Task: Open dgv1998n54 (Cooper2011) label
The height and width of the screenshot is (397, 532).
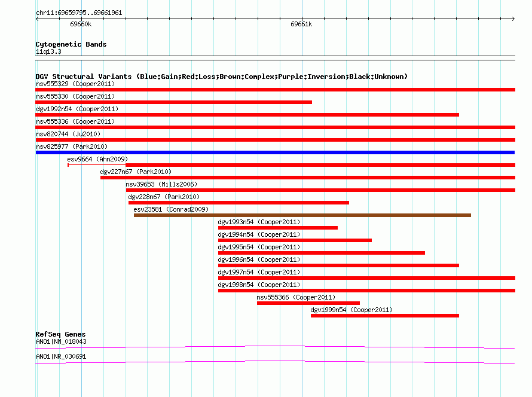Action: pyautogui.click(x=259, y=285)
